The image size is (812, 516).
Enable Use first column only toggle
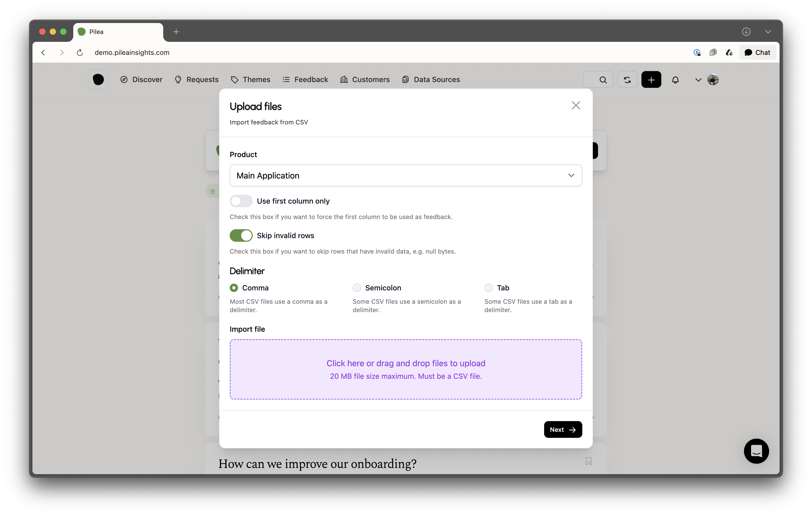click(x=241, y=201)
